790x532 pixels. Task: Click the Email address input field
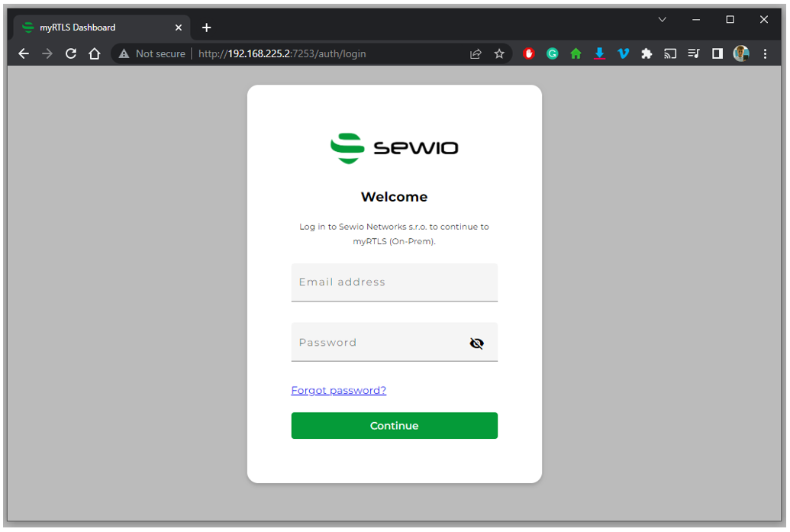pos(394,282)
